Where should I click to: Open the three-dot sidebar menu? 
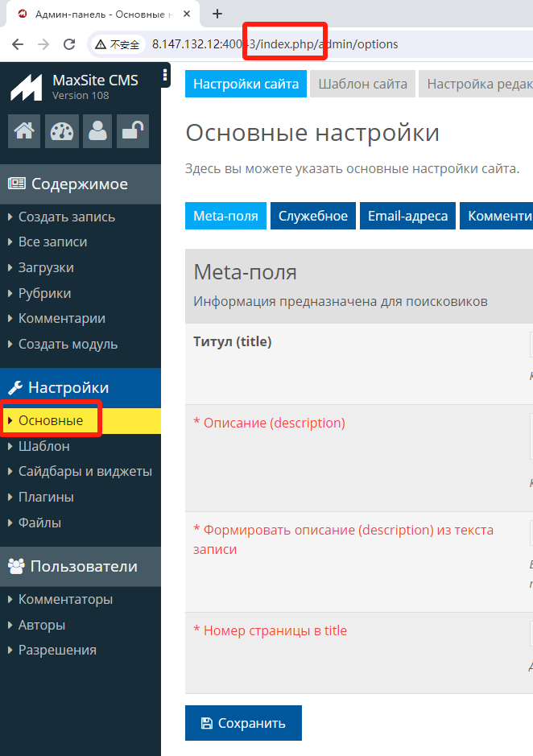[165, 76]
